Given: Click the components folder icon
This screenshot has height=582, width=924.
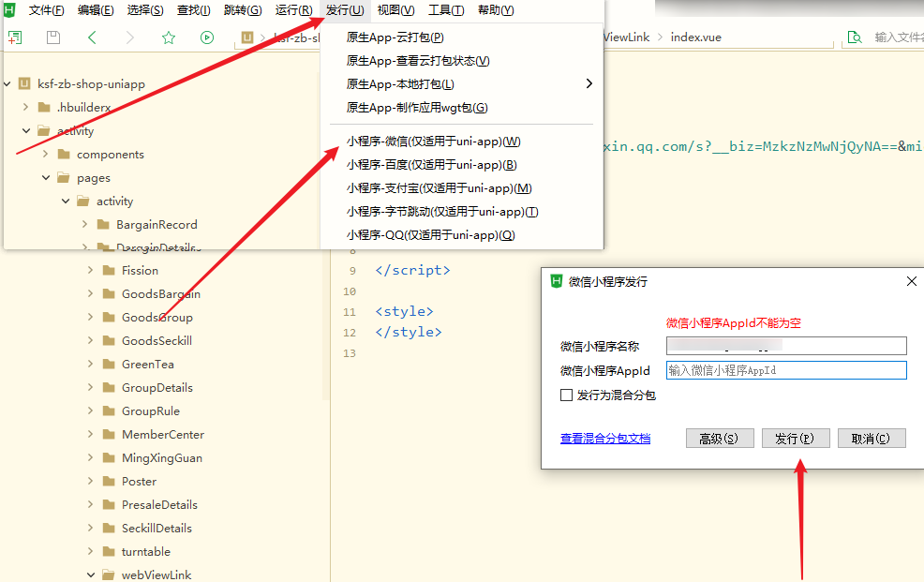Looking at the screenshot, I should coord(64,155).
